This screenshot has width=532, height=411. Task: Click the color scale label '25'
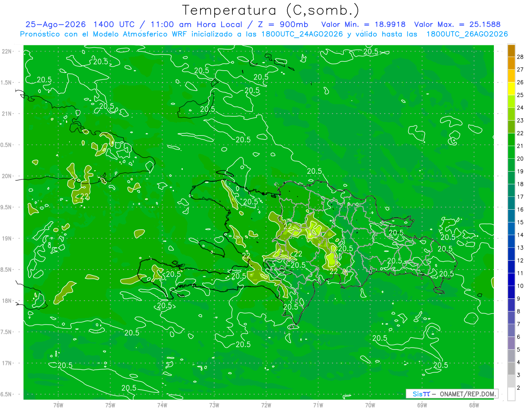520,95
